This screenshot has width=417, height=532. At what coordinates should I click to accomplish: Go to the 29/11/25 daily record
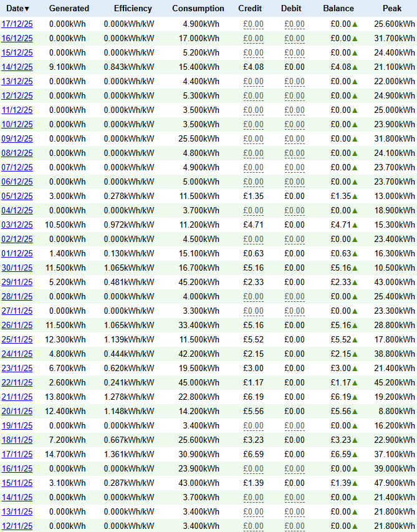17,283
